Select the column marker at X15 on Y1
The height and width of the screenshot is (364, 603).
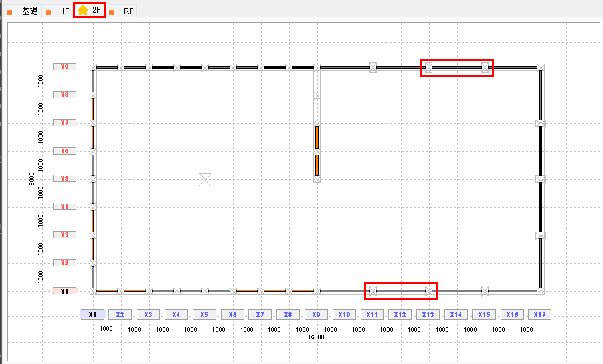(485, 291)
